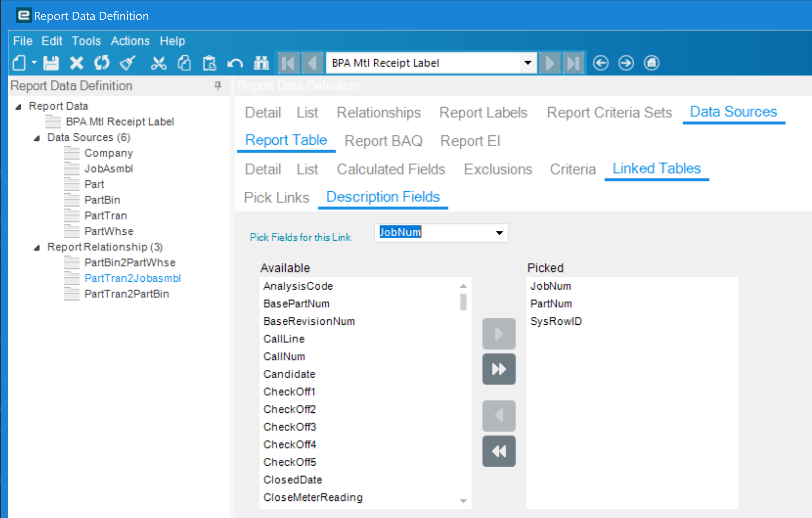Click the Home circled icon
The width and height of the screenshot is (812, 518).
[x=652, y=63]
